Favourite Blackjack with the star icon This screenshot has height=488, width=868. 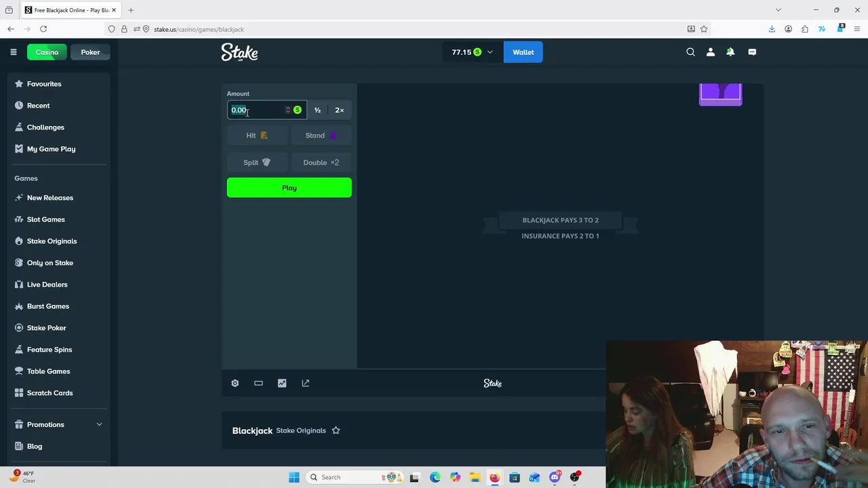point(336,430)
